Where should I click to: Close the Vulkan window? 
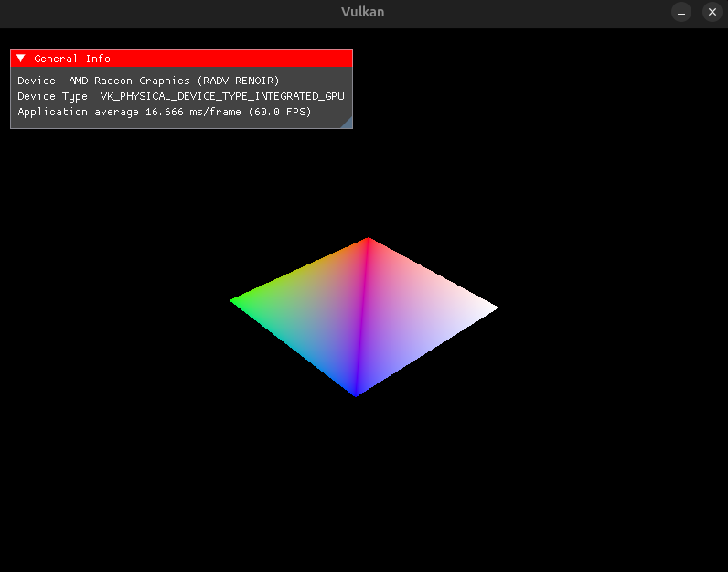tap(712, 12)
